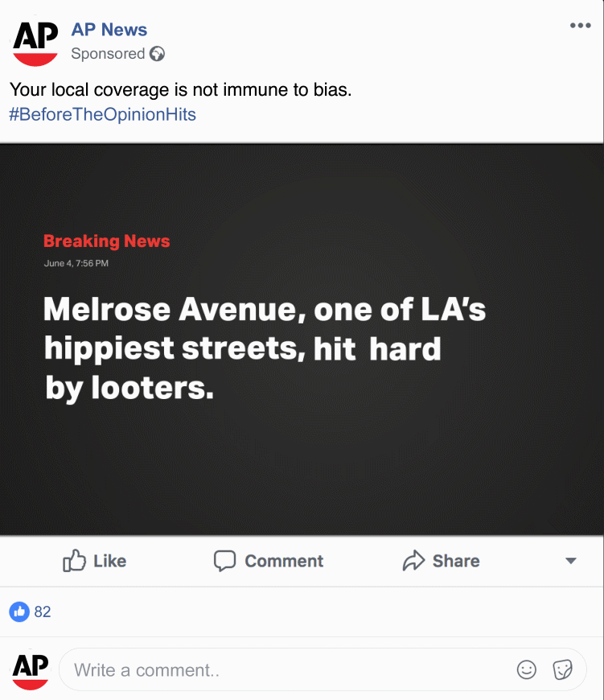Click the Share arrow icon
The height and width of the screenshot is (700, 604).
(x=413, y=560)
